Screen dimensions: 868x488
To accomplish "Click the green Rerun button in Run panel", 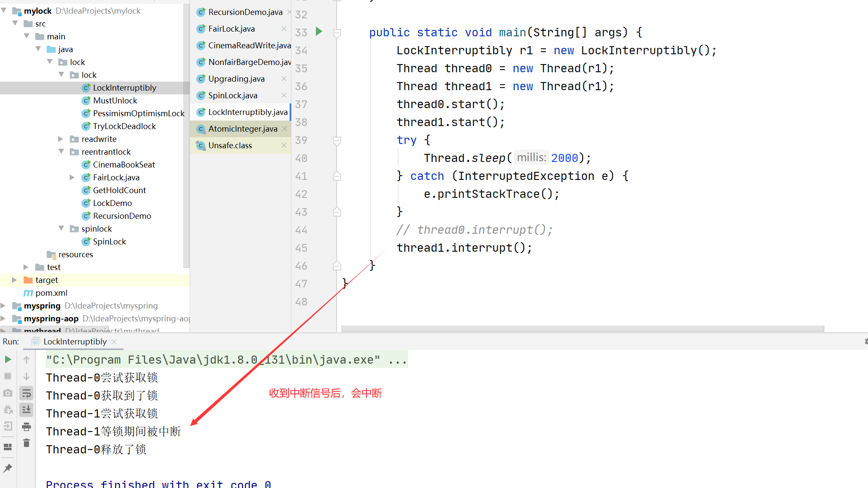I will [x=8, y=359].
